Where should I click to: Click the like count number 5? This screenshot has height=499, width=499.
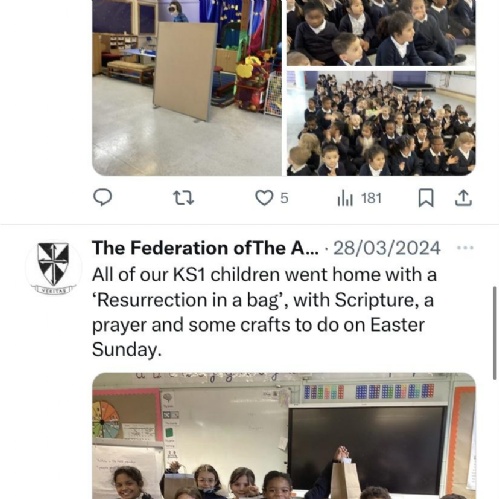pos(284,198)
